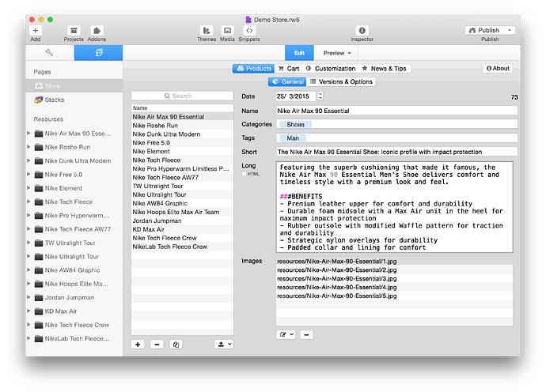The image size is (546, 392).
Task: Open the Preview dropdown
Action: [336, 53]
